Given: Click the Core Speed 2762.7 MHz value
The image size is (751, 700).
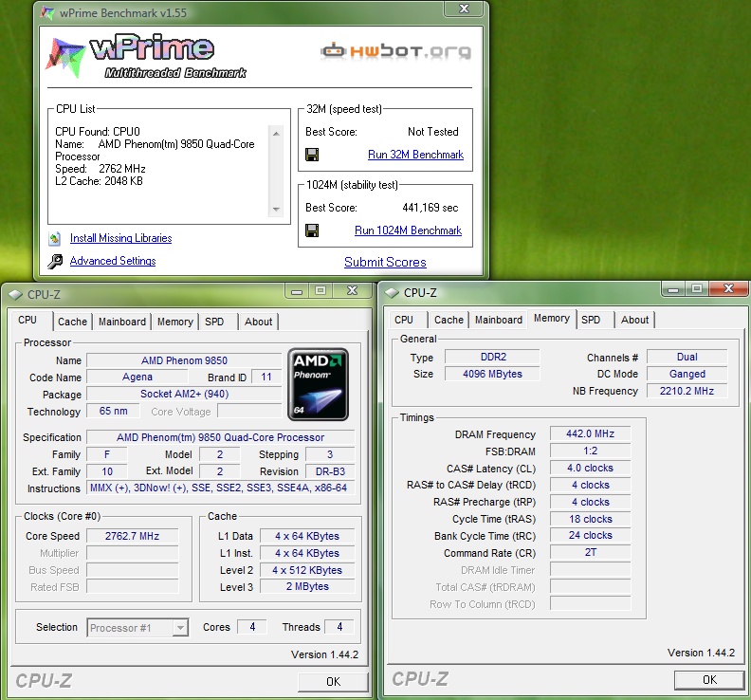Looking at the screenshot, I should click(x=132, y=536).
